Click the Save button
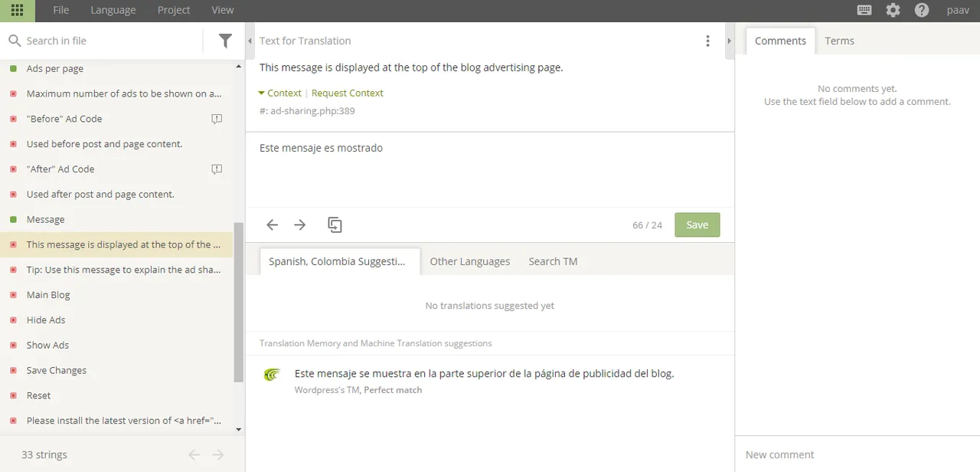Screen dimensions: 980x472 (697, 225)
